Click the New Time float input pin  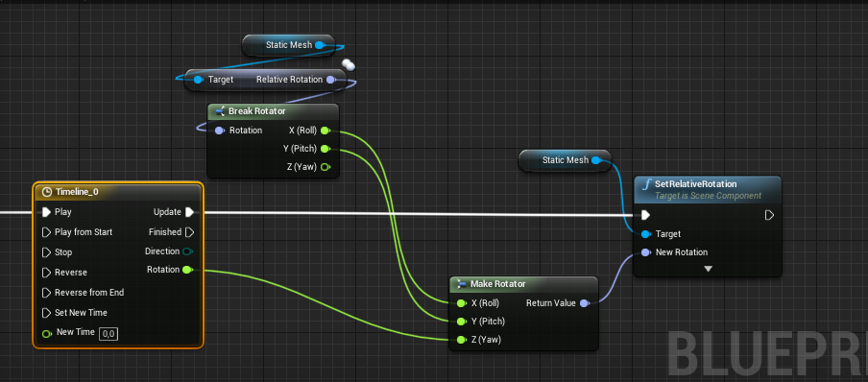coord(47,333)
